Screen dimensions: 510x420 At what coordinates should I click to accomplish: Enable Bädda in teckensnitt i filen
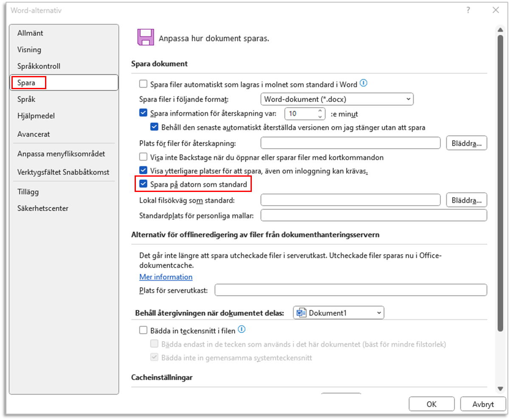pyautogui.click(x=144, y=330)
